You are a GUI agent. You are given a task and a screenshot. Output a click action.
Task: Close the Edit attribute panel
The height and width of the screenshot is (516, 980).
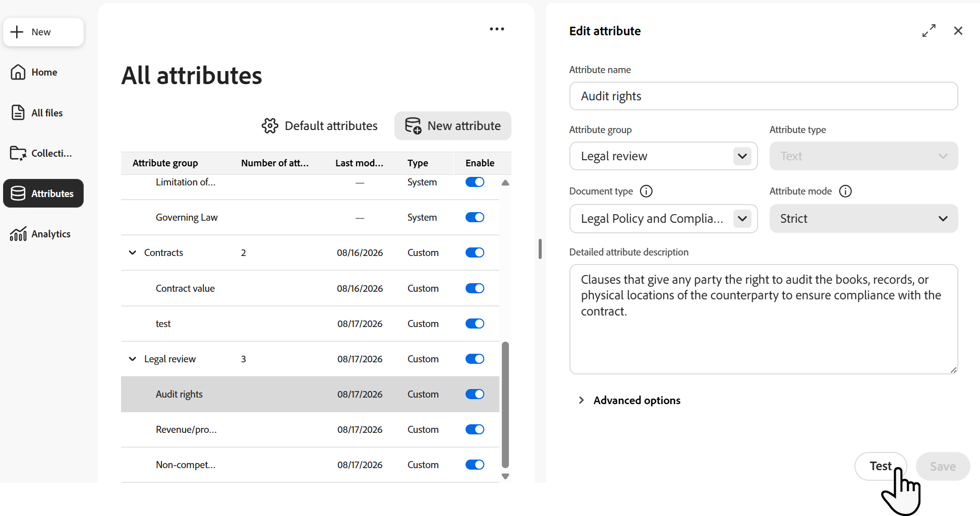(x=958, y=31)
